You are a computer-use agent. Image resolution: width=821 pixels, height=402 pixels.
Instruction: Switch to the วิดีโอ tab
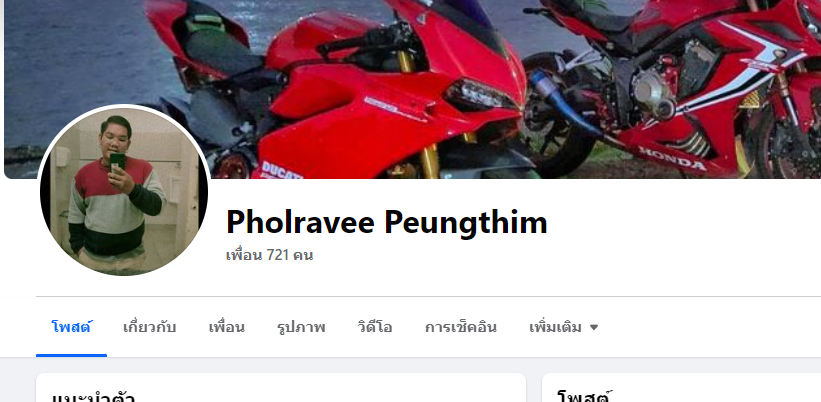coord(375,327)
